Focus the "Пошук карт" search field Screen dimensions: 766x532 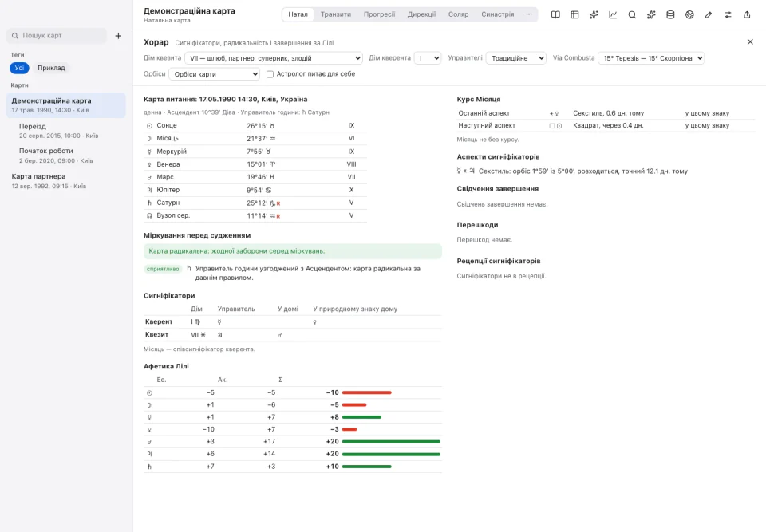[x=57, y=36]
